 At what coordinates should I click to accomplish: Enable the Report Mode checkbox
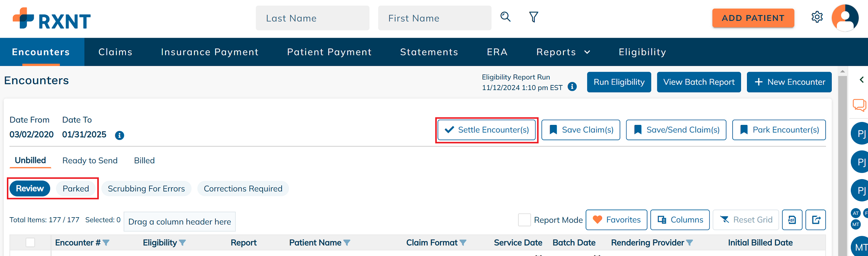point(524,220)
